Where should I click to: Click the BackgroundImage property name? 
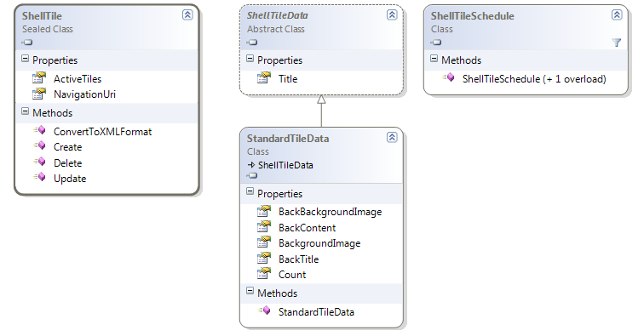(319, 243)
